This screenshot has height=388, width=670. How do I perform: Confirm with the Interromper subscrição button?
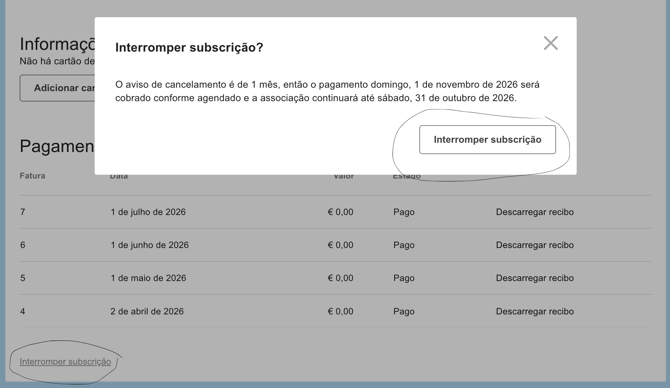(x=488, y=140)
